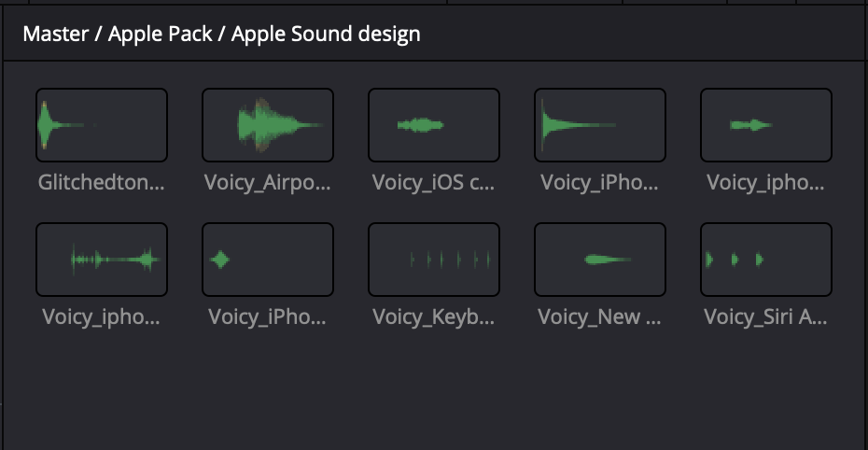Select the Voicy_iPho... thumbnail with long decay tail
This screenshot has width=868, height=450.
600,125
